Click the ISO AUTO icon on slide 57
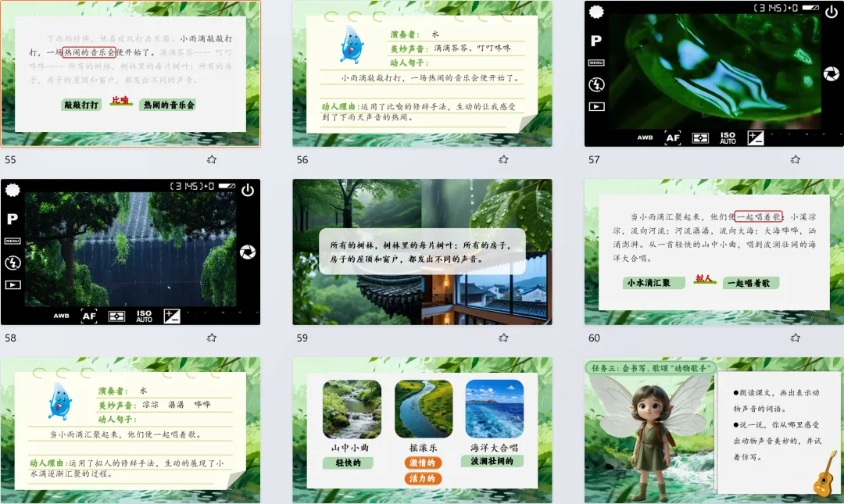844x504 pixels. 728,138
